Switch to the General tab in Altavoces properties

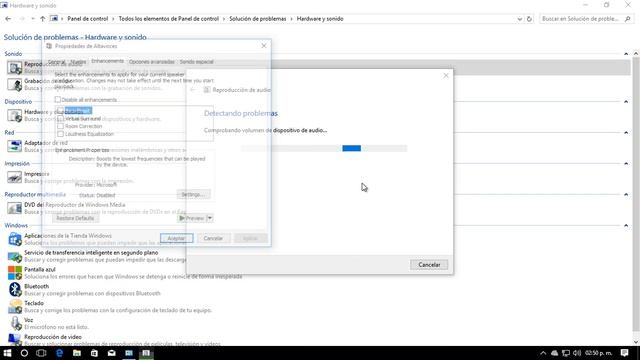pos(56,62)
